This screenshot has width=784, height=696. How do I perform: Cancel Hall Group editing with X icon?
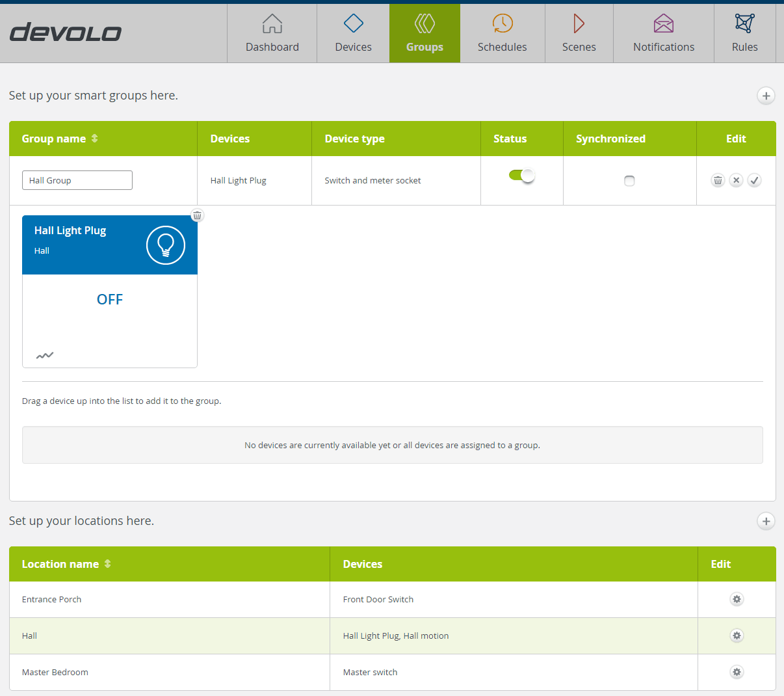coord(736,180)
